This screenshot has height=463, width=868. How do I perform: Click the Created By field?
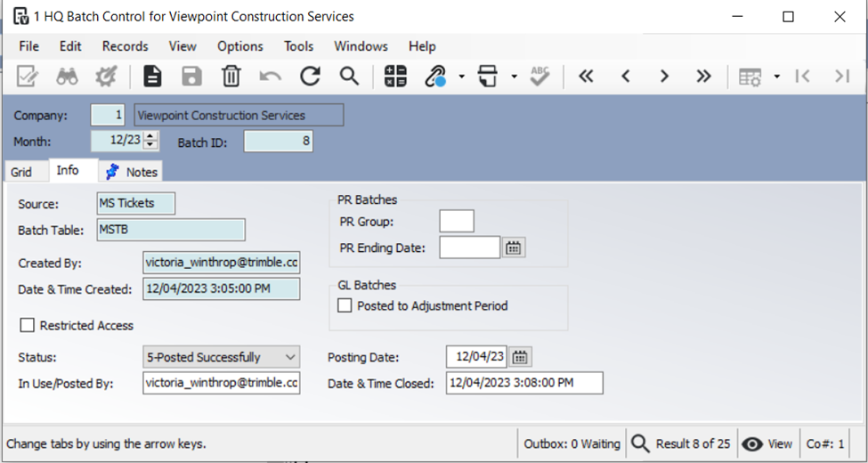[222, 263]
